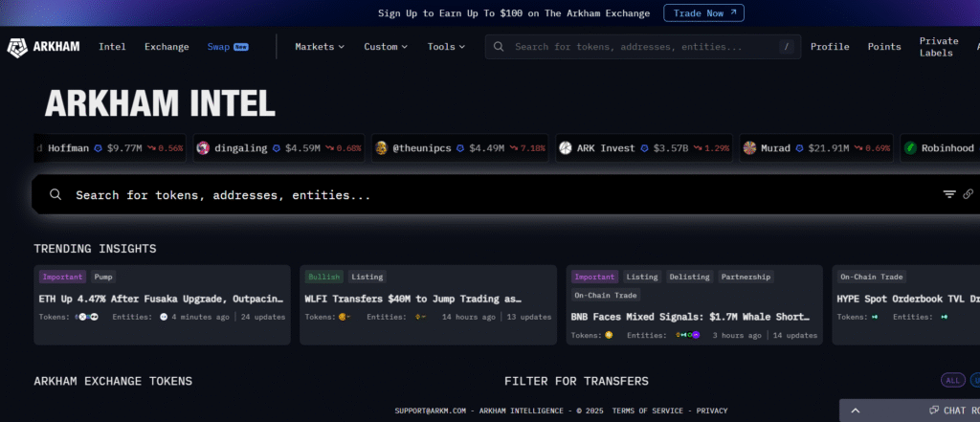Click the New badge beside Swap
Viewport: 980px width, 422px height.
click(x=241, y=47)
